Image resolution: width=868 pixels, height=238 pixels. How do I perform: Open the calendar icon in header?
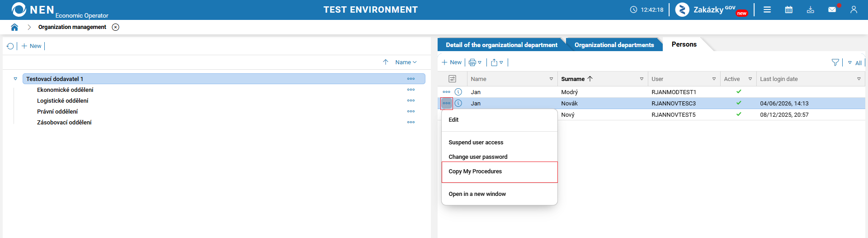coord(789,10)
